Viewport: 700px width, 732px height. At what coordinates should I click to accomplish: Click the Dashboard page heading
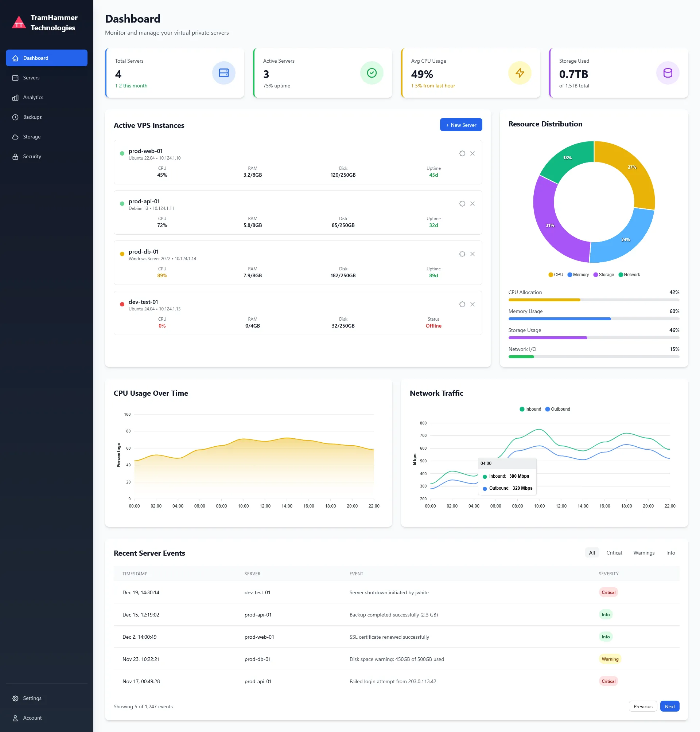[133, 19]
